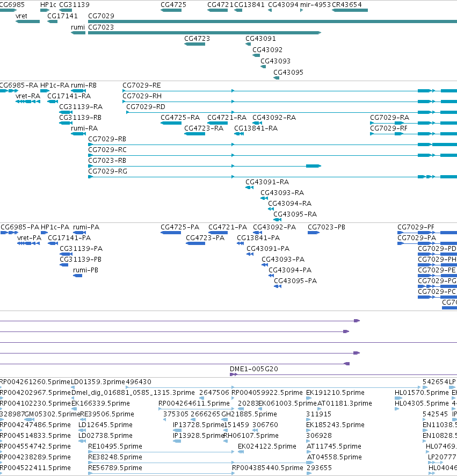Select the rumi gene glyph
Screen dimensions: 457x476
pyautogui.click(x=78, y=33)
